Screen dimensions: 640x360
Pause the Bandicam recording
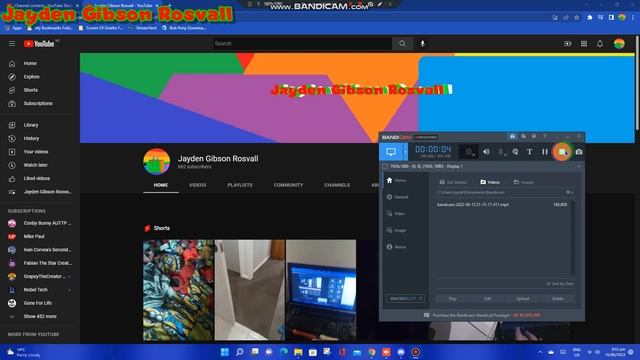[x=544, y=152]
